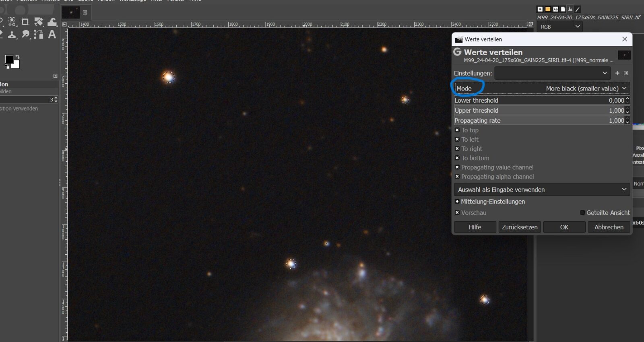Open presets management menu in dialog
The width and height of the screenshot is (644, 342).
[626, 73]
